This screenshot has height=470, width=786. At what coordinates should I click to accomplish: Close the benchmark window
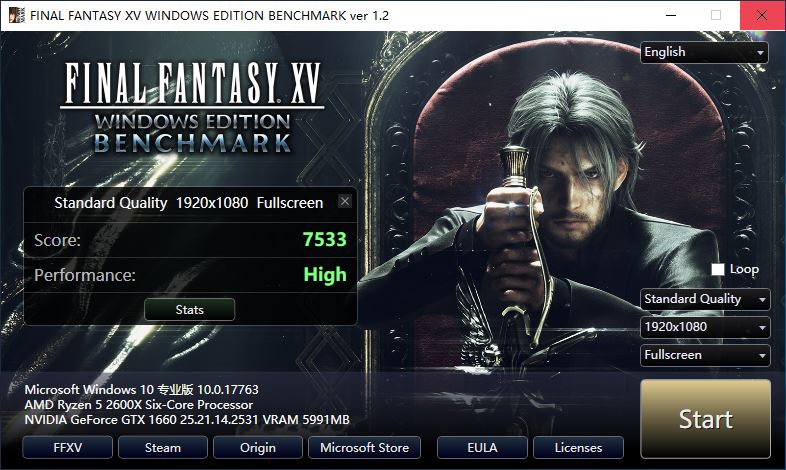pos(762,15)
